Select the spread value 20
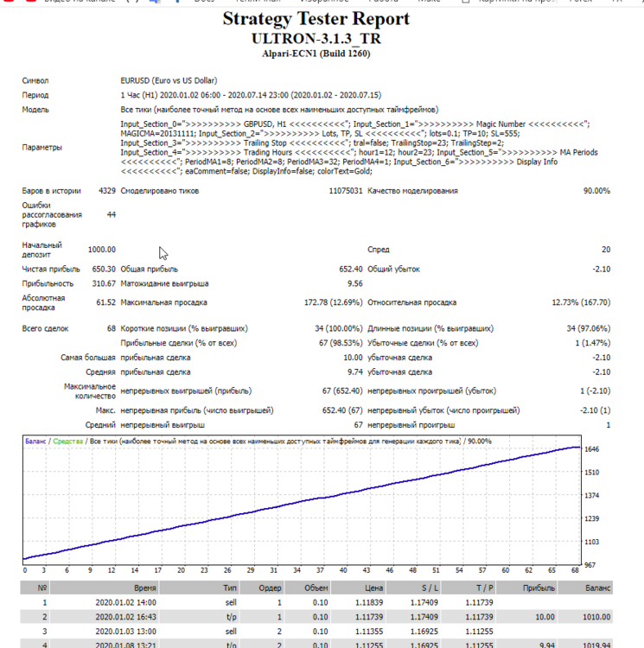Screen dimensions: 644x648 606,250
